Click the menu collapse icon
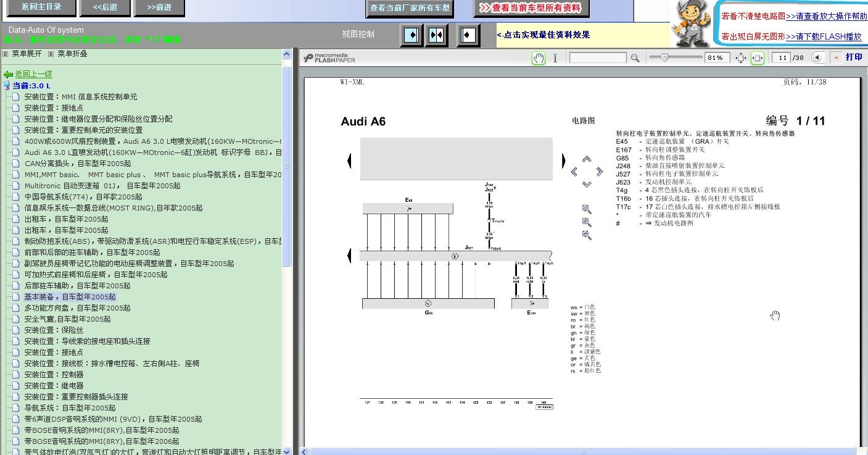Screen dimensions: 868x455 (51, 54)
